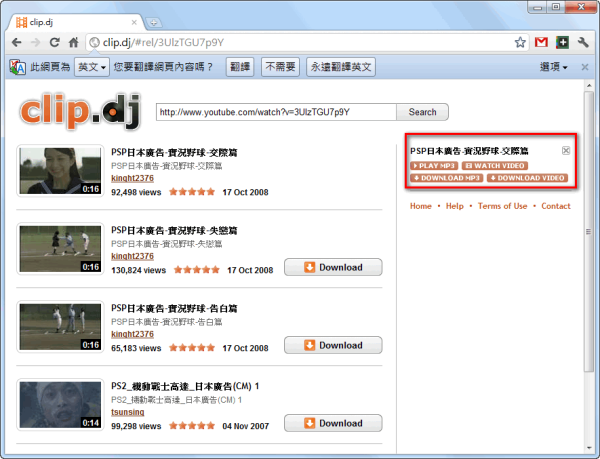This screenshot has width=600, height=459.
Task: Close the translation bar
Action: click(x=585, y=67)
